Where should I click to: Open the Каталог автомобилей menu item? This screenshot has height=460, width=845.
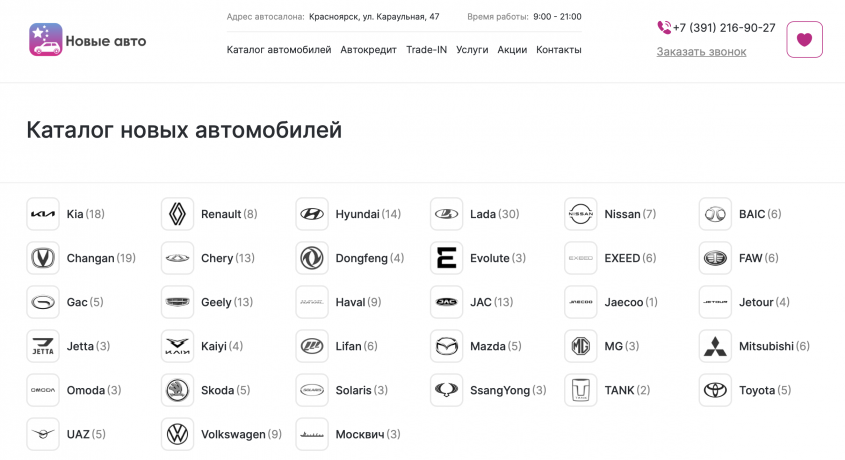coord(279,50)
